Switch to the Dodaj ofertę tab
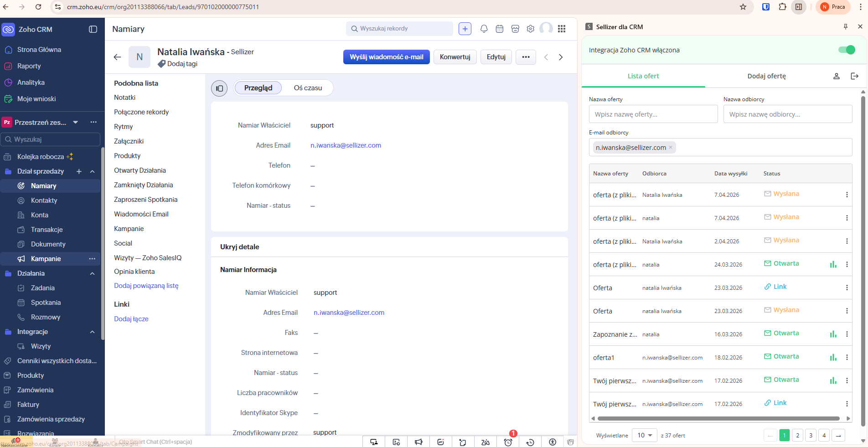Image resolution: width=868 pixels, height=447 pixels. pos(766,76)
